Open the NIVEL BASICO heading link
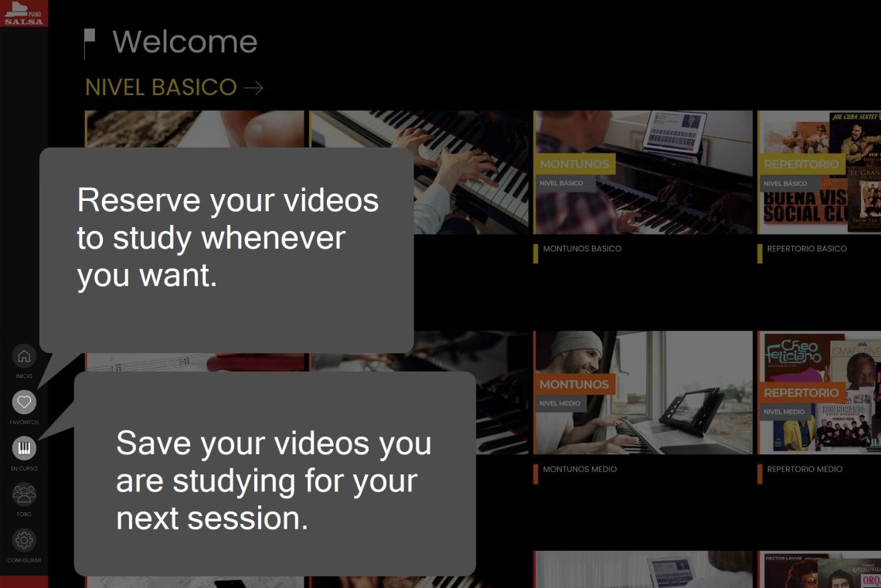 coord(161,87)
